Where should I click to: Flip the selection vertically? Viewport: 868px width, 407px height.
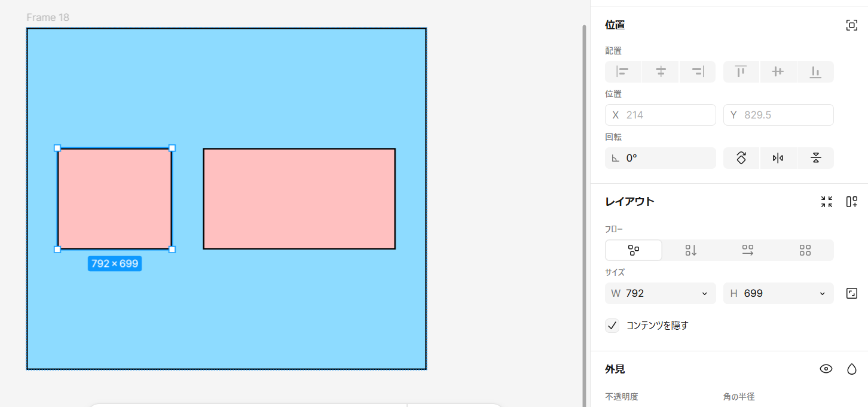point(815,158)
